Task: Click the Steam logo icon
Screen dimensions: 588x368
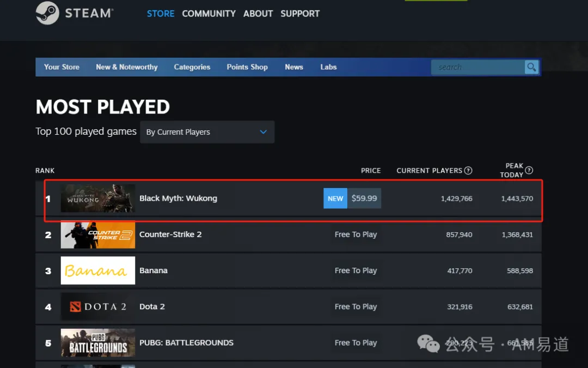Action: coord(47,13)
